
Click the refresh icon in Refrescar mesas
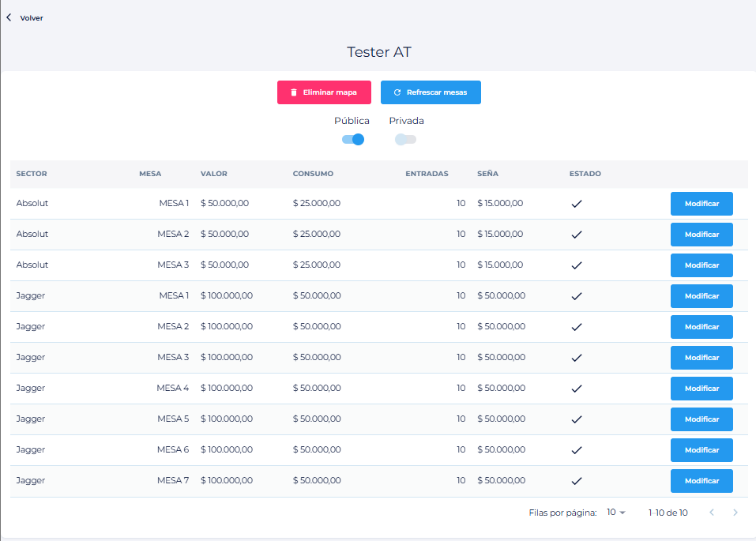397,92
